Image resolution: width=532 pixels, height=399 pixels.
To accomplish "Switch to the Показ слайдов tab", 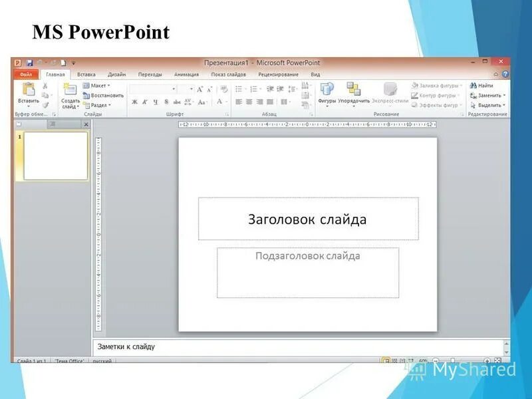I will point(228,74).
